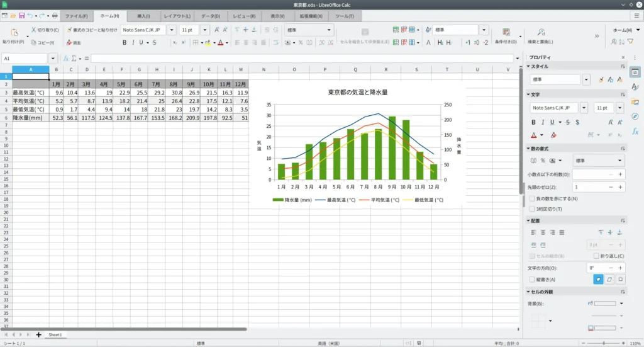Open the sidebar Navigator compass icon
This screenshot has height=347, width=644.
click(635, 117)
